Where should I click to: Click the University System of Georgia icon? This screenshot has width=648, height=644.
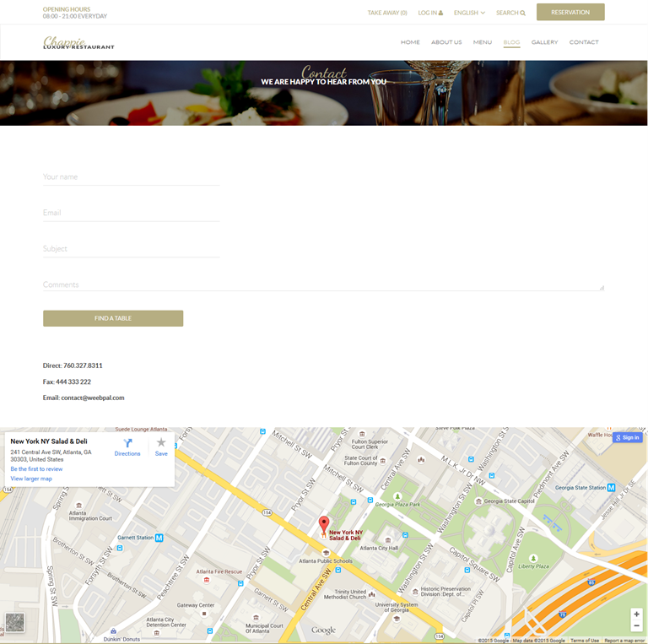(397, 619)
